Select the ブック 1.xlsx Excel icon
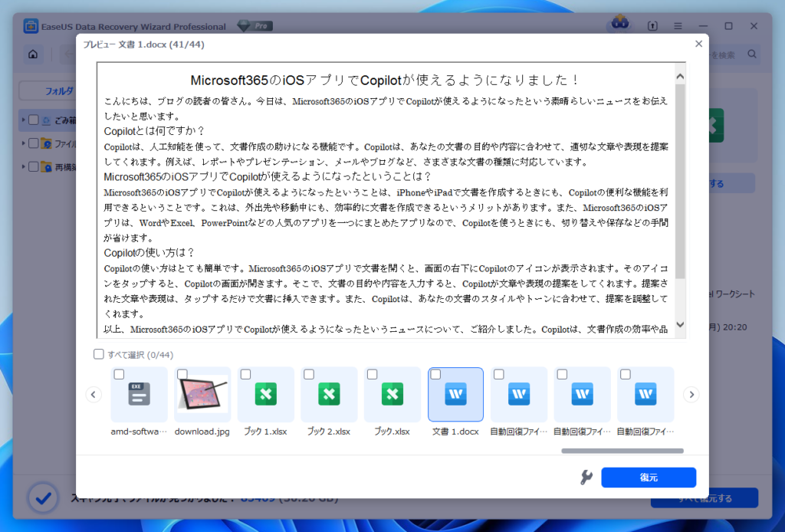 point(266,394)
